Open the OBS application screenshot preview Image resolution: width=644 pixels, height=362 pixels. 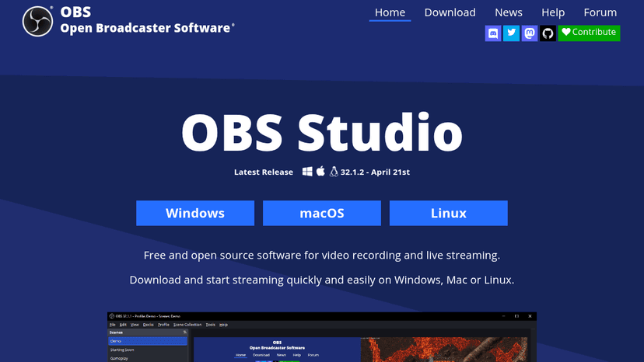[x=322, y=337]
